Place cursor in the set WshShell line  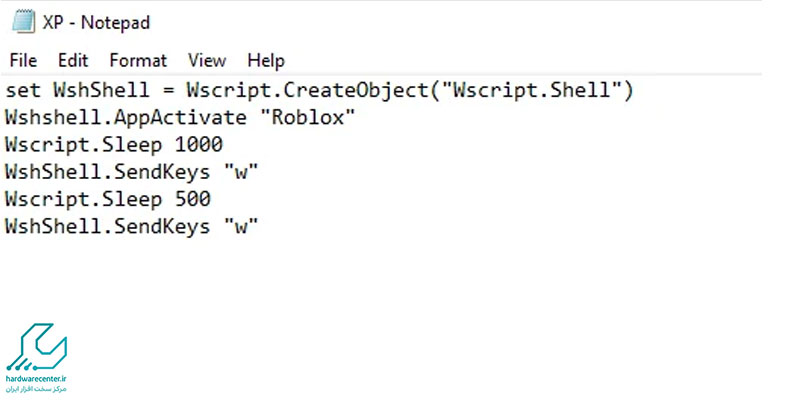[319, 91]
